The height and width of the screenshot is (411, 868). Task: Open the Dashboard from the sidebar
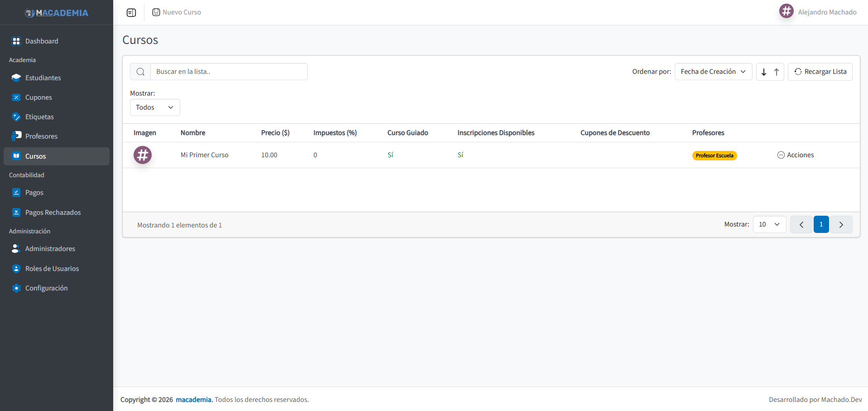[x=42, y=41]
